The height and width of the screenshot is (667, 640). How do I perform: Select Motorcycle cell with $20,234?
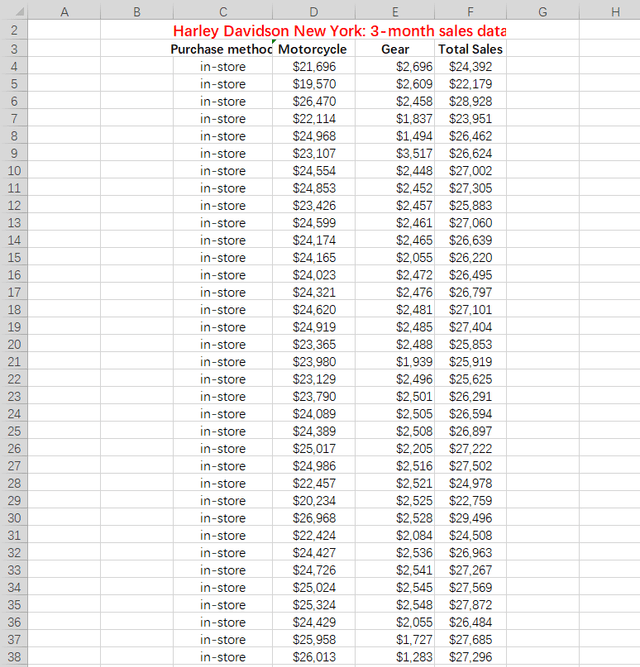pos(314,501)
